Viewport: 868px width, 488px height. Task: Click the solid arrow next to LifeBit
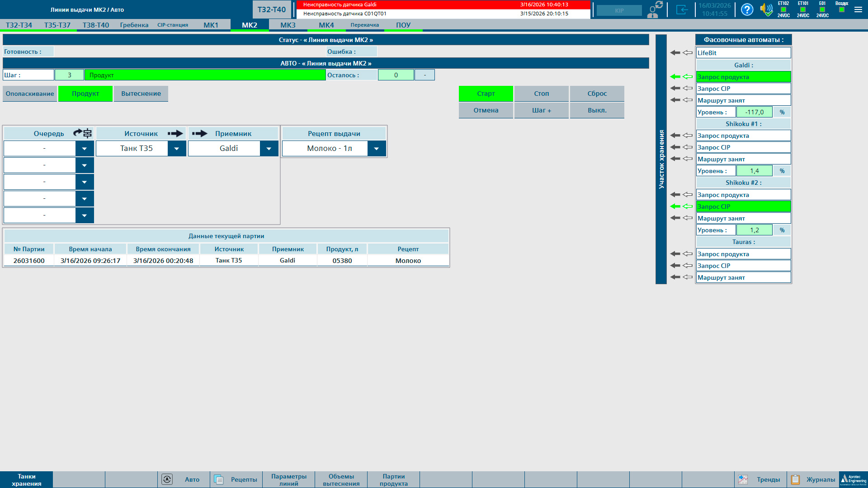(675, 53)
